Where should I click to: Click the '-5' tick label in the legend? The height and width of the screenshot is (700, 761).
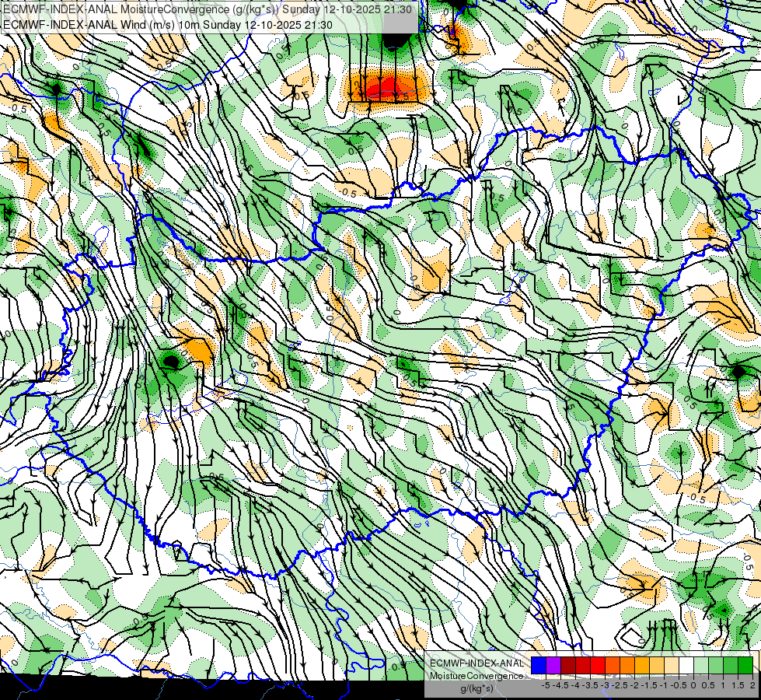546,685
